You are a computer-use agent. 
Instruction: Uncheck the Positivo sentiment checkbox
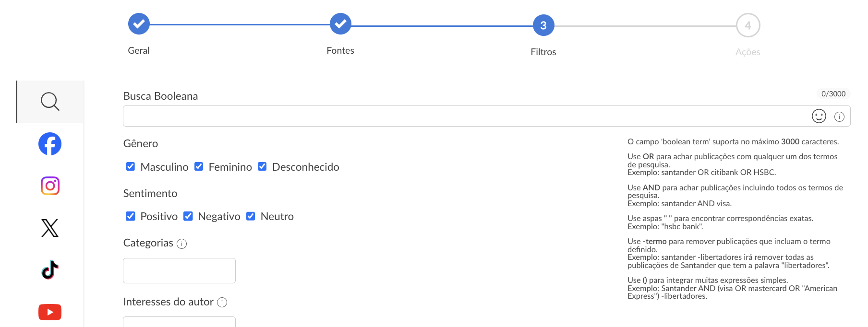(131, 216)
